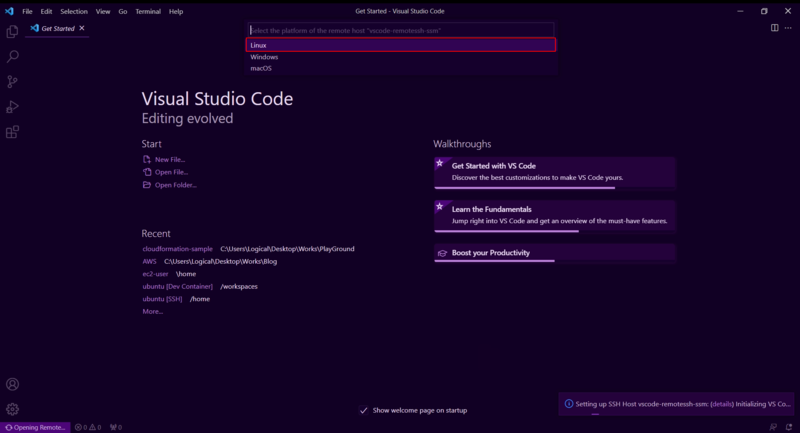
Task: Open the Manage gear icon
Action: pyautogui.click(x=12, y=409)
